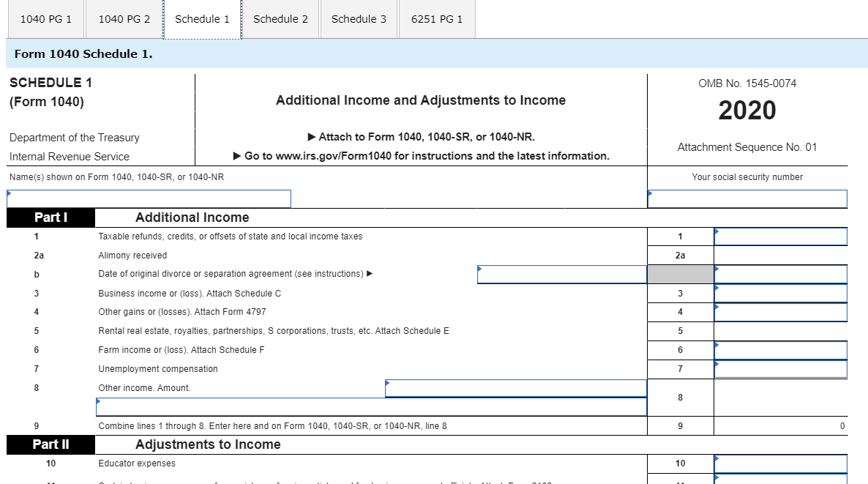Go to the Schedule 2 tab

(280, 19)
